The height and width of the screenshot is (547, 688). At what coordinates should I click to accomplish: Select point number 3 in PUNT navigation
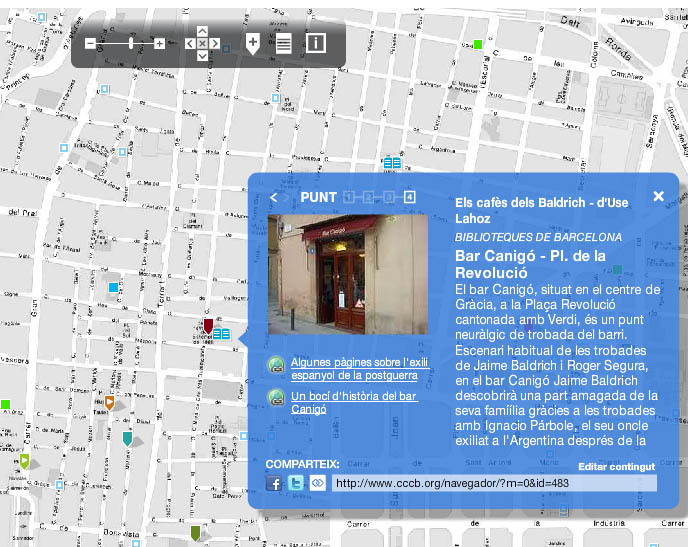[x=388, y=197]
